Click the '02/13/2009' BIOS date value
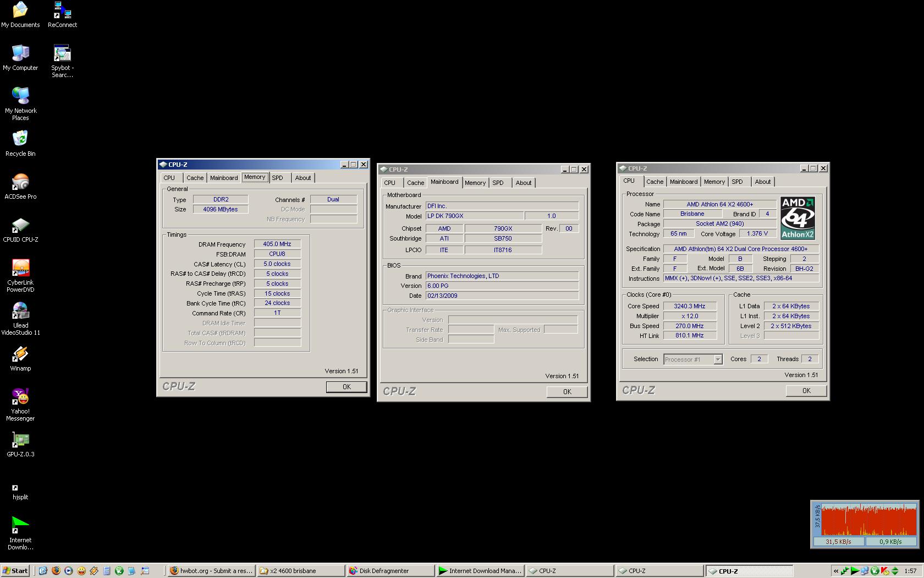 coord(502,296)
